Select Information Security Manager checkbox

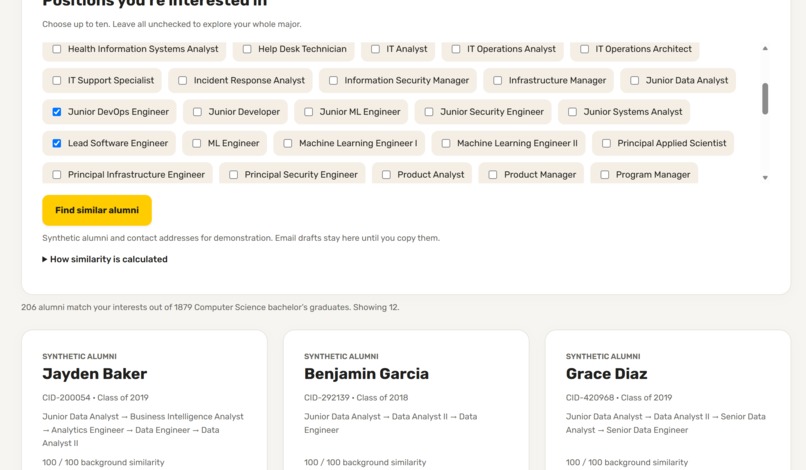(x=333, y=80)
